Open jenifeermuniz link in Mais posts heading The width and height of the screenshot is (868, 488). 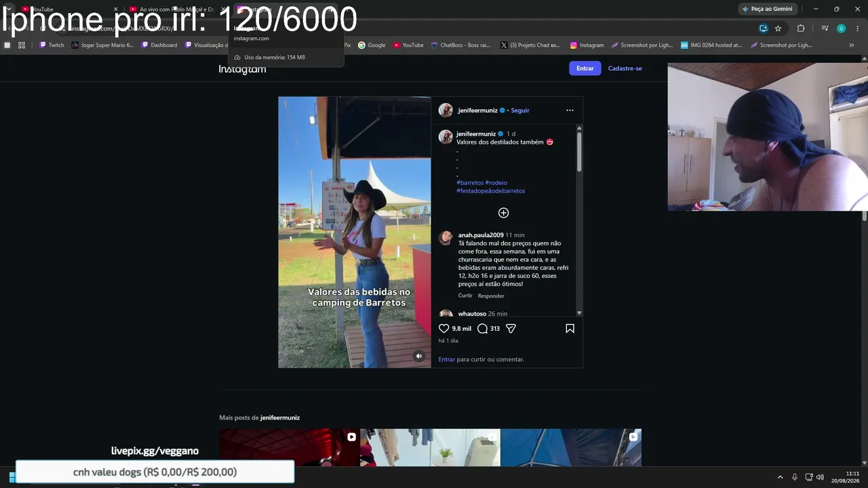click(280, 418)
